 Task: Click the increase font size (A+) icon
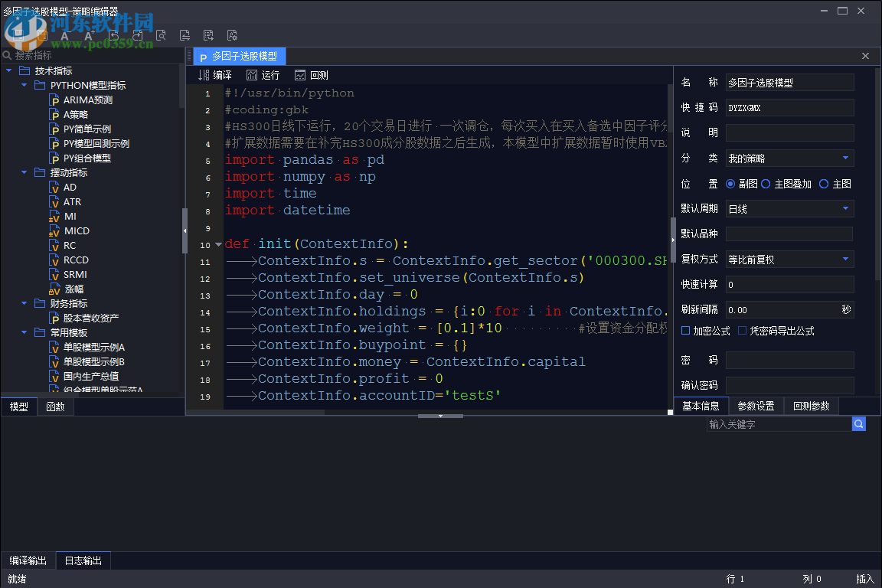pyautogui.click(x=89, y=35)
